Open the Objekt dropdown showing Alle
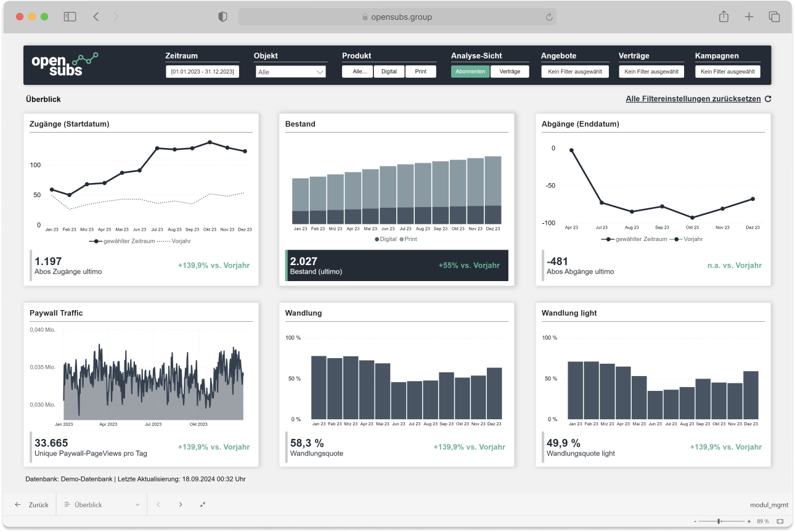The image size is (795, 532). click(x=290, y=72)
